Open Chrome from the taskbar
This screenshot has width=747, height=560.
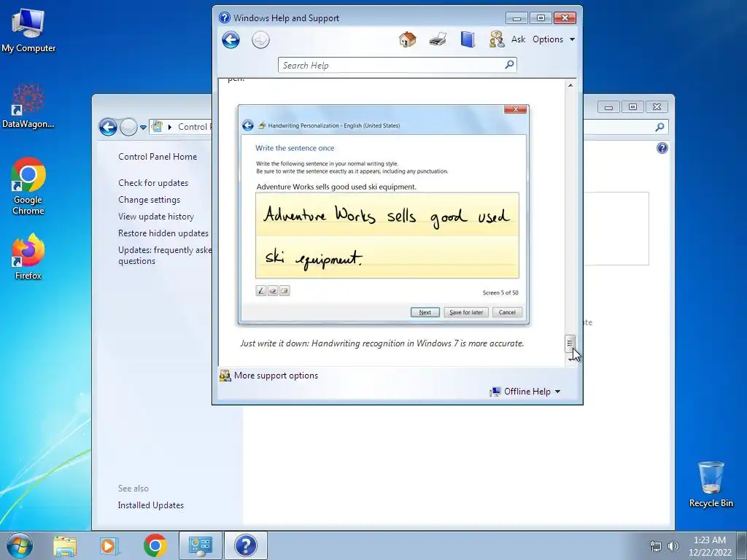pos(155,545)
